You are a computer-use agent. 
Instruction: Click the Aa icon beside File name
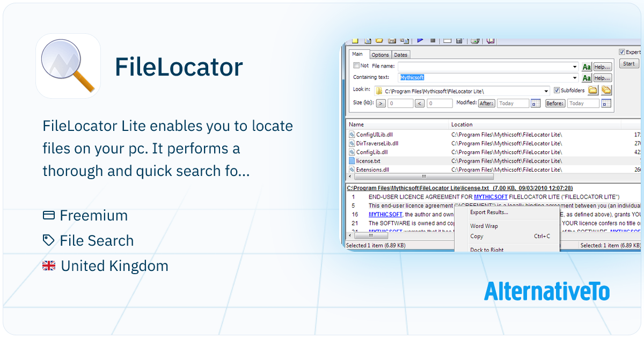tap(587, 67)
